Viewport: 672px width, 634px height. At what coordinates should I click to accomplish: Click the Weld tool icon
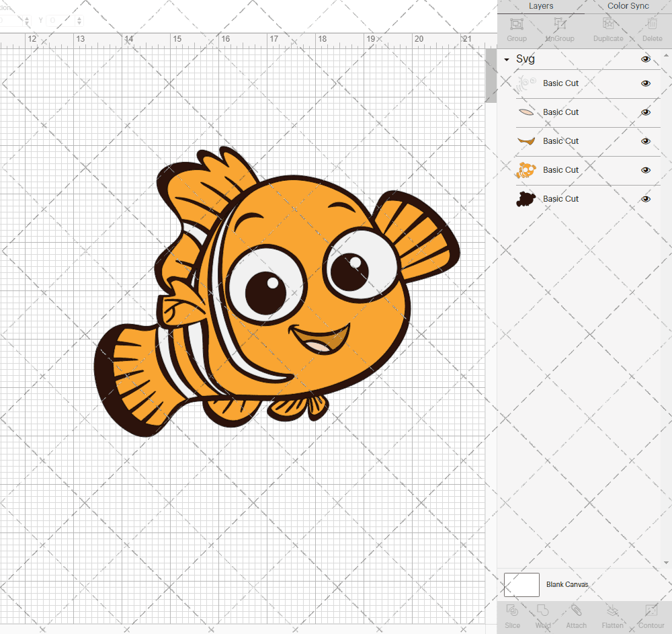pyautogui.click(x=542, y=610)
